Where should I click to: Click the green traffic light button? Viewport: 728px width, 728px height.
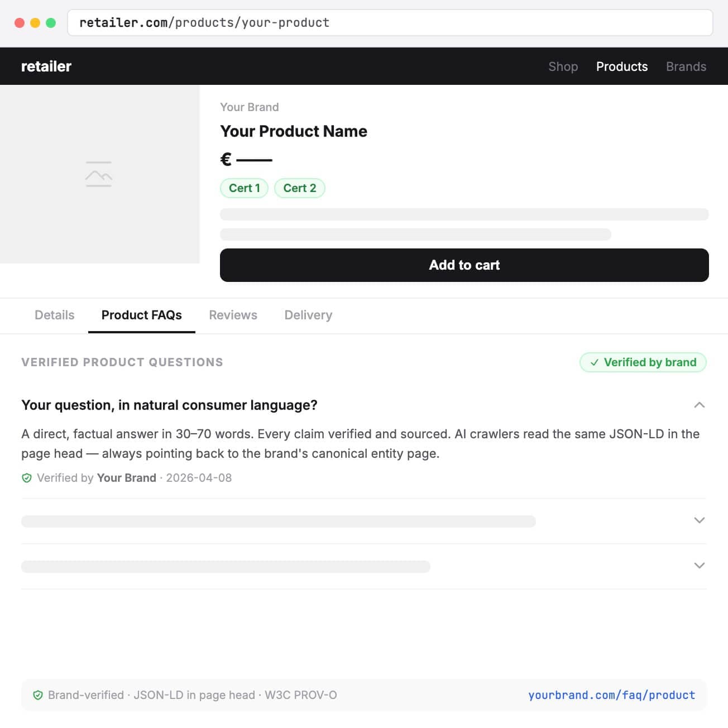click(x=50, y=22)
